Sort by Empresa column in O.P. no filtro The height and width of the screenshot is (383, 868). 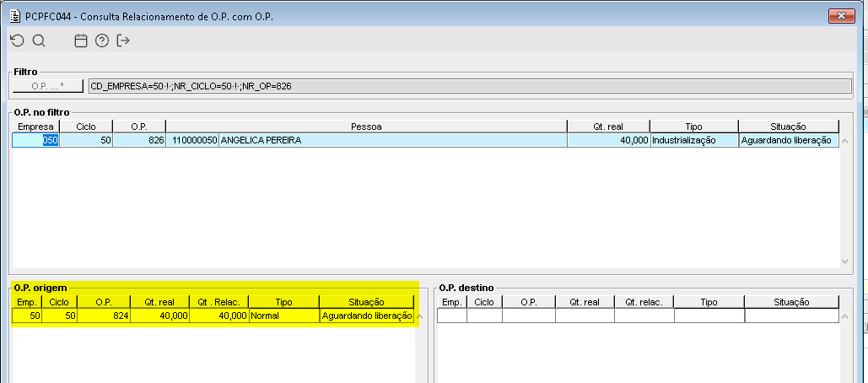point(35,127)
